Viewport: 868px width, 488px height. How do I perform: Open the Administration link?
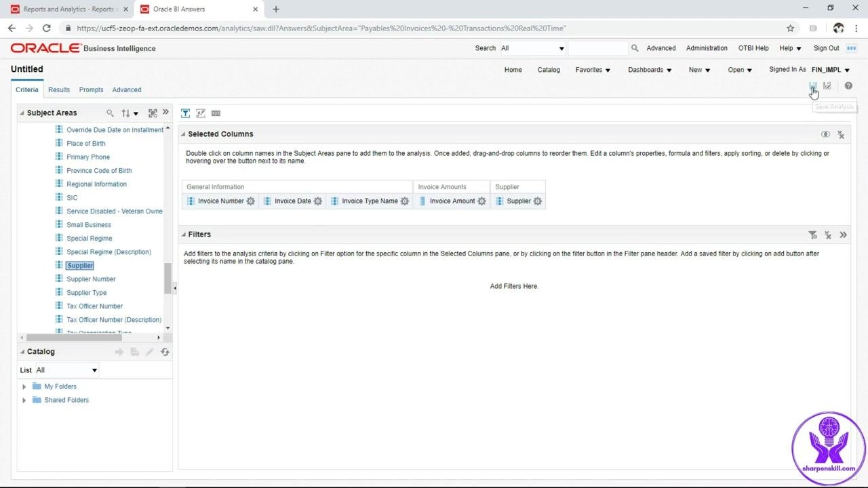click(x=707, y=48)
